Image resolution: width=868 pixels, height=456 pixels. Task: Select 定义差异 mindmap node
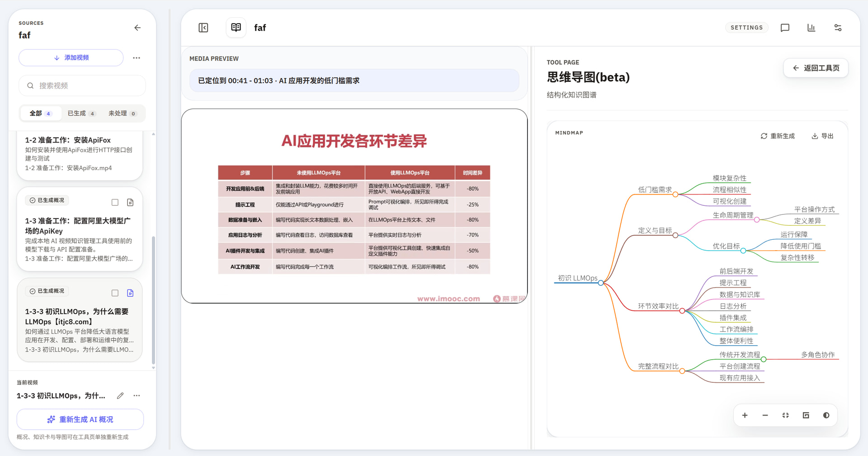pos(807,221)
